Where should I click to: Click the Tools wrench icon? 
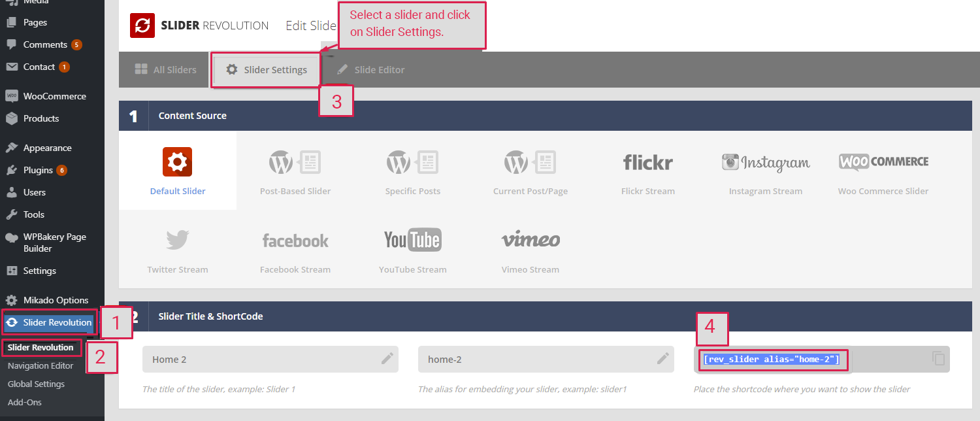tap(12, 214)
